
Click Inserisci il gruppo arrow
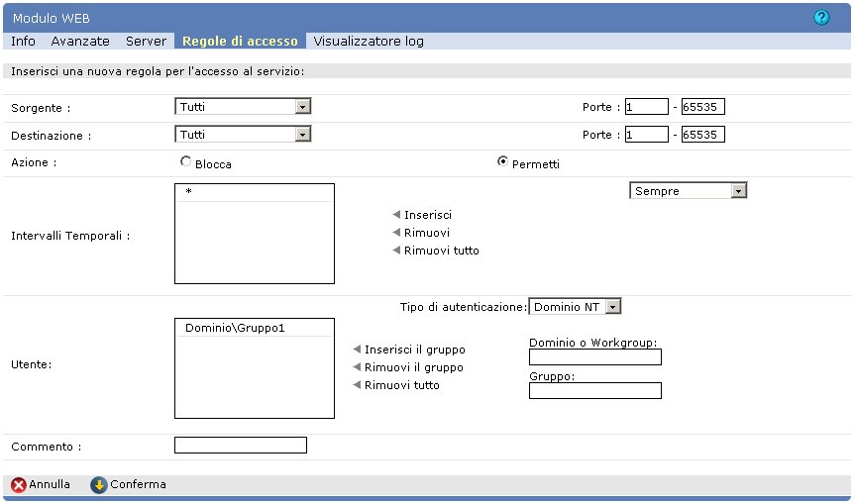(x=358, y=350)
